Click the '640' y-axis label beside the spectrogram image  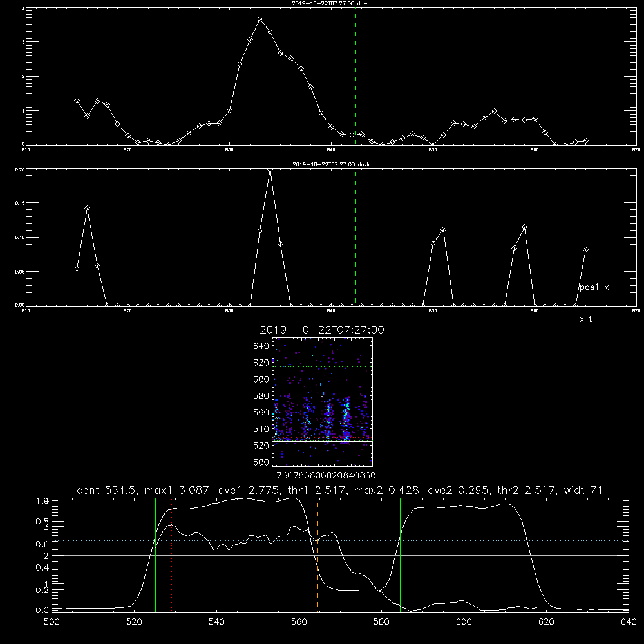261,346
